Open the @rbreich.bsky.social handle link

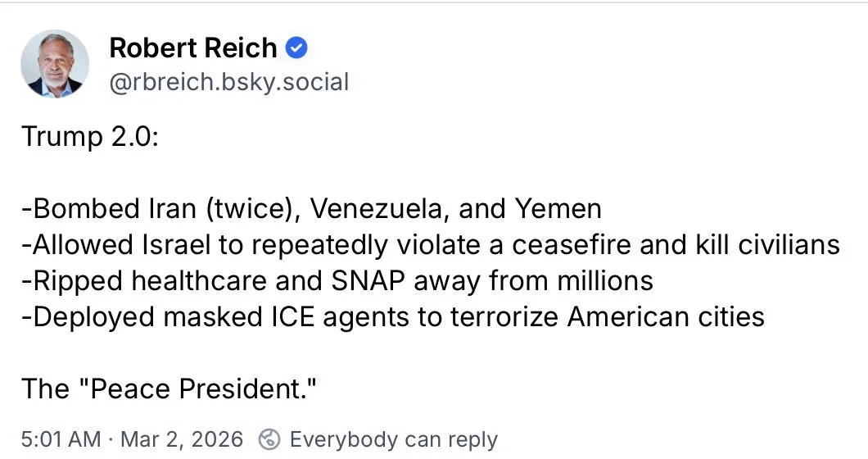pos(228,82)
